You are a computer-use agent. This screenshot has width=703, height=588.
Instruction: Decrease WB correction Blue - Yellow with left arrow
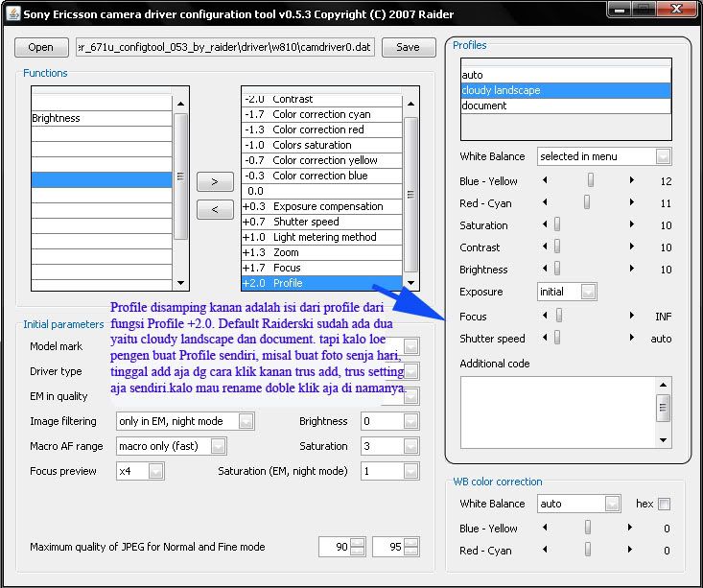[x=545, y=528]
